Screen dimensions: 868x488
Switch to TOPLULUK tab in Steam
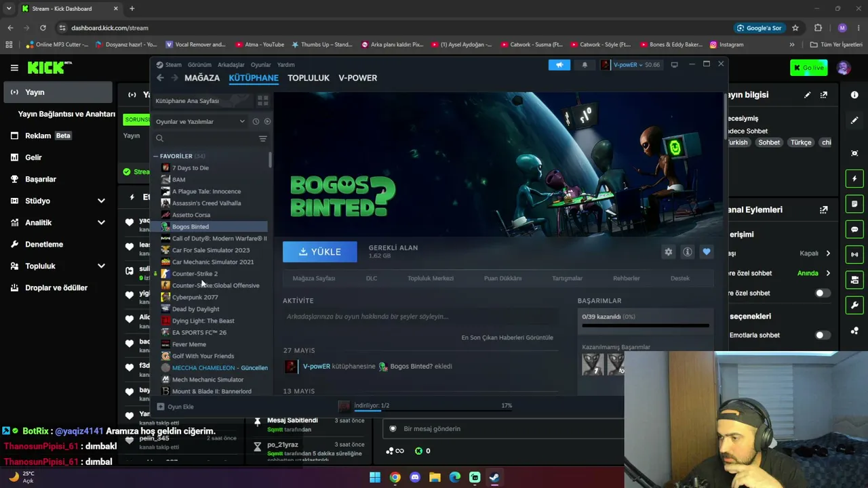[309, 78]
